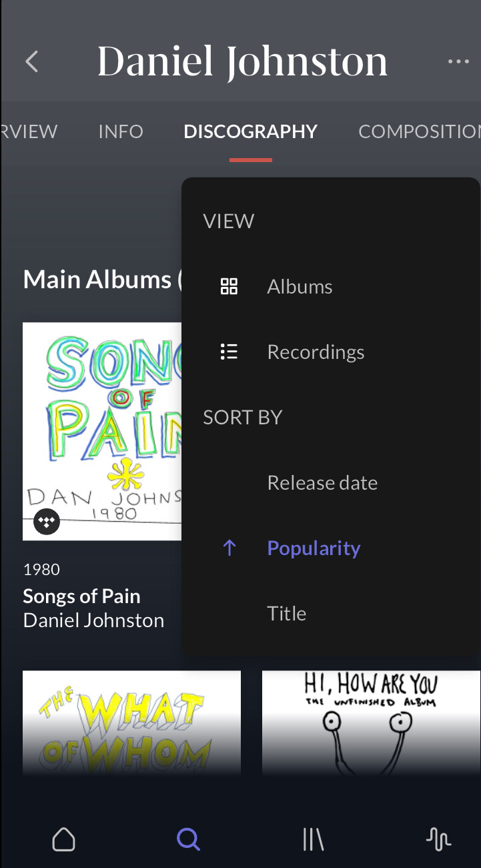The image size is (481, 868).
Task: Select the Recordings list view icon
Action: [229, 352]
